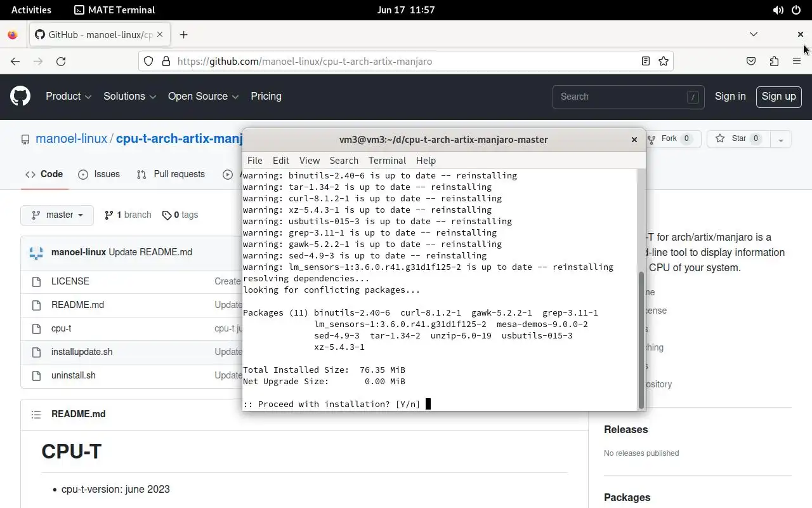Click the manoel-linux avatar in commit row
The width and height of the screenshot is (812, 508).
coord(36,252)
